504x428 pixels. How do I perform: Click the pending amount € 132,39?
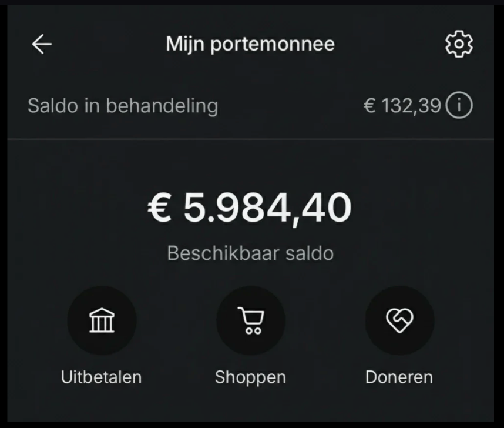point(402,106)
